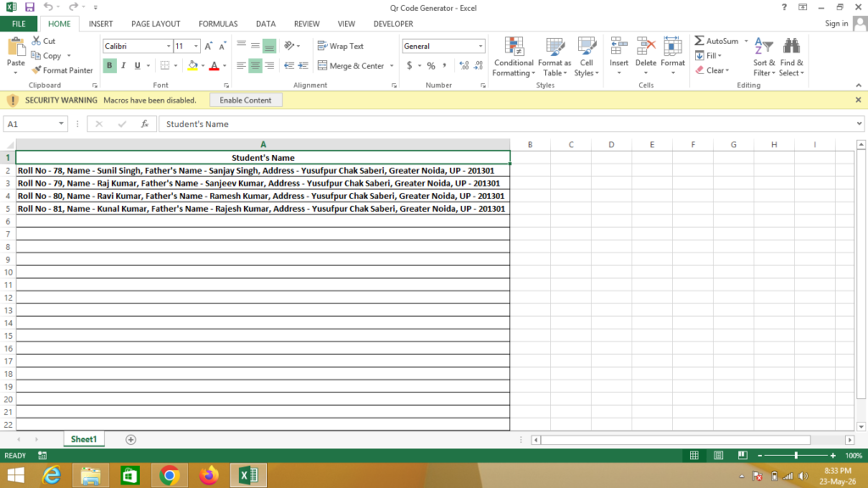
Task: Toggle Italic formatting
Action: [x=124, y=65]
